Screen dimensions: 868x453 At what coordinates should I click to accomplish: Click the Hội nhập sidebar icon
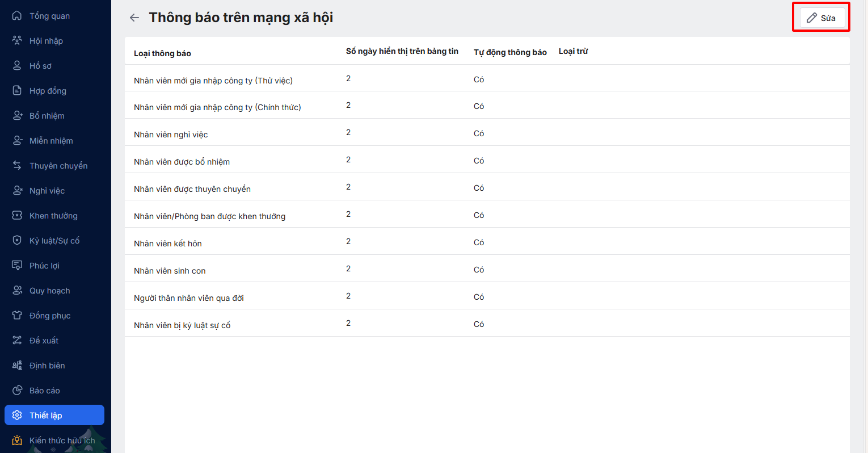pos(17,41)
